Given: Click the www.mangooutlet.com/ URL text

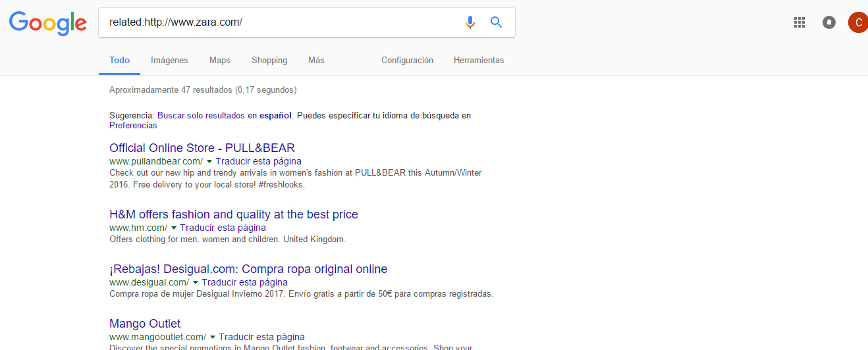Looking at the screenshot, I should click(x=157, y=337).
